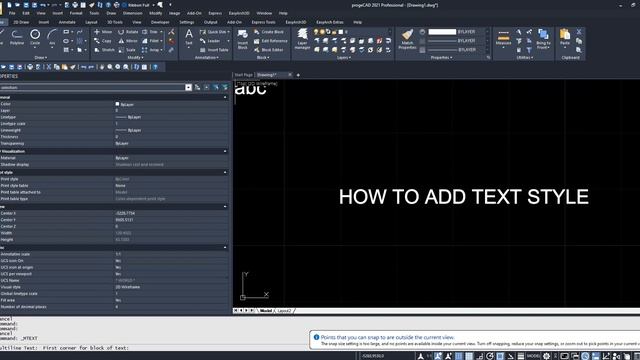Click the Create Block tool

269,32
